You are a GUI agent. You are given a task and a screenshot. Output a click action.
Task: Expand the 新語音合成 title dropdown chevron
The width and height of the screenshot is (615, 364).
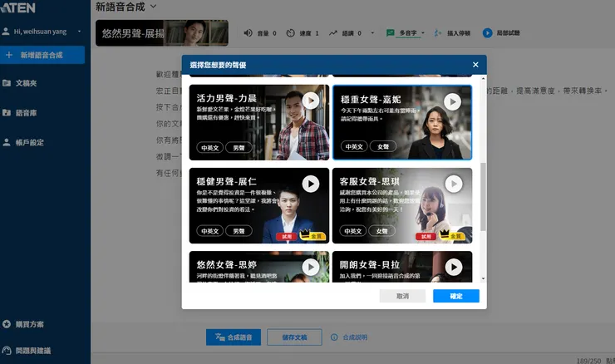[154, 7]
